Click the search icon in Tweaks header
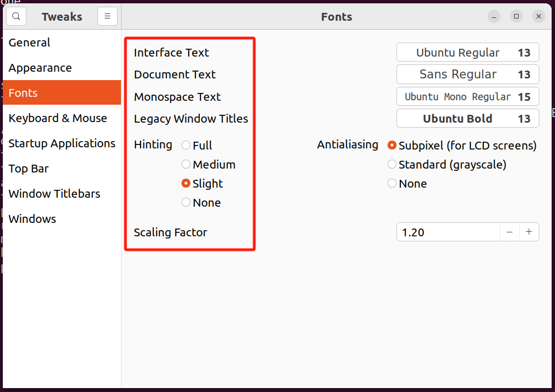The image size is (555, 392). (x=16, y=16)
